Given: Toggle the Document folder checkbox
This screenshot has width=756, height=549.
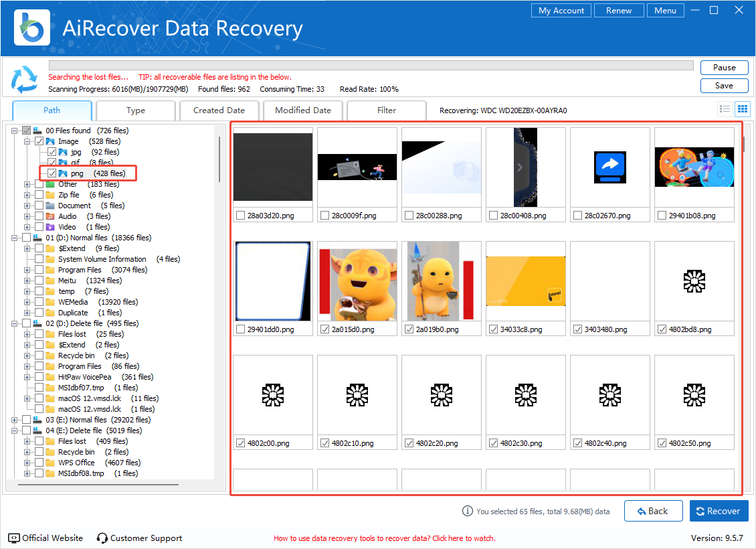Looking at the screenshot, I should 39,206.
